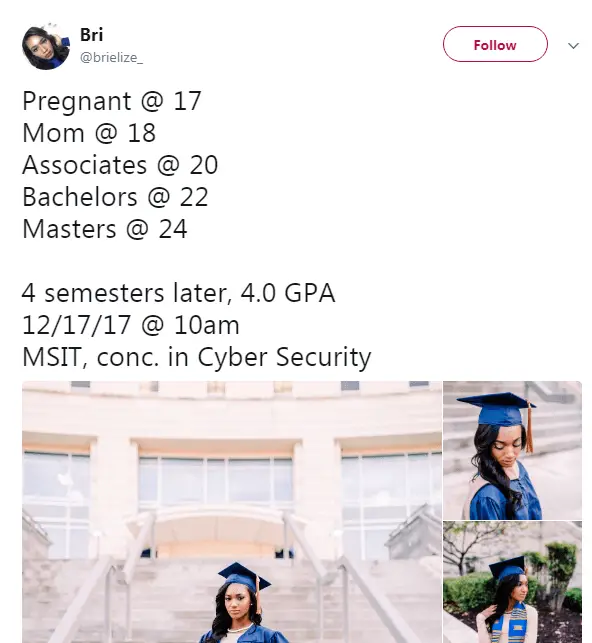Open the @brielize_ handle link

[x=112, y=57]
